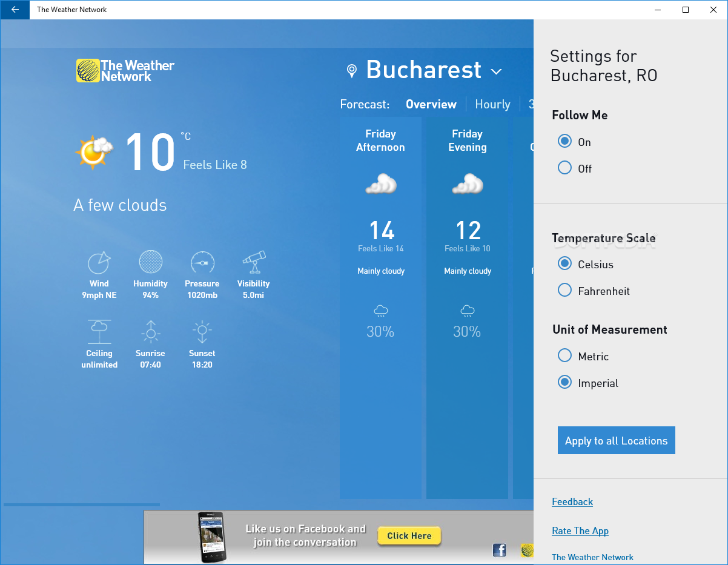Viewport: 728px width, 565px height.
Task: Switch to the Overview forecast tab
Action: click(x=431, y=104)
